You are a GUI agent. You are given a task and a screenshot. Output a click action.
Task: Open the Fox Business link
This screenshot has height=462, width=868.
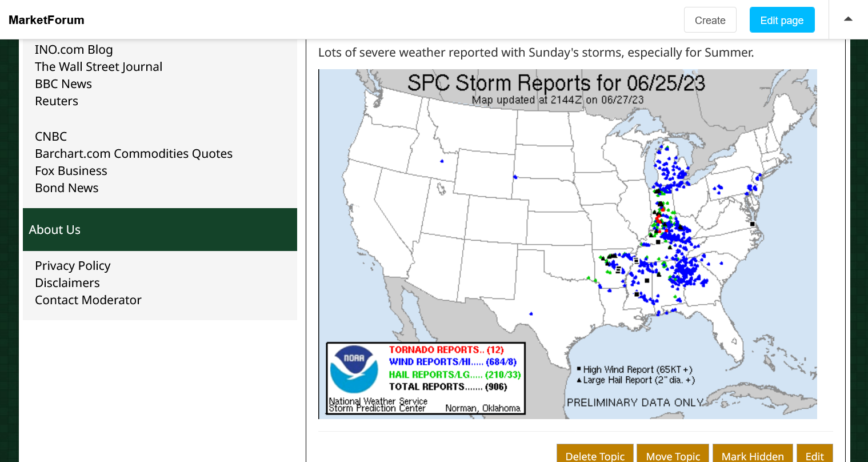click(71, 171)
